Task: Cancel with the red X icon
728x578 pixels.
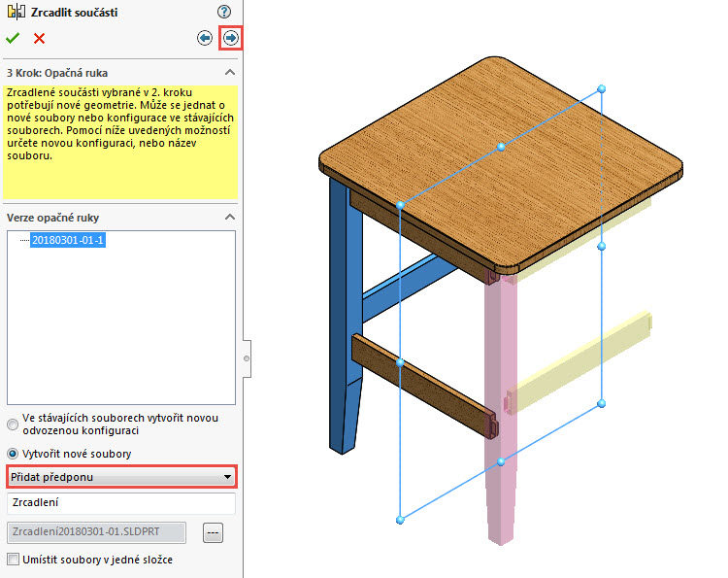Action: (x=40, y=38)
